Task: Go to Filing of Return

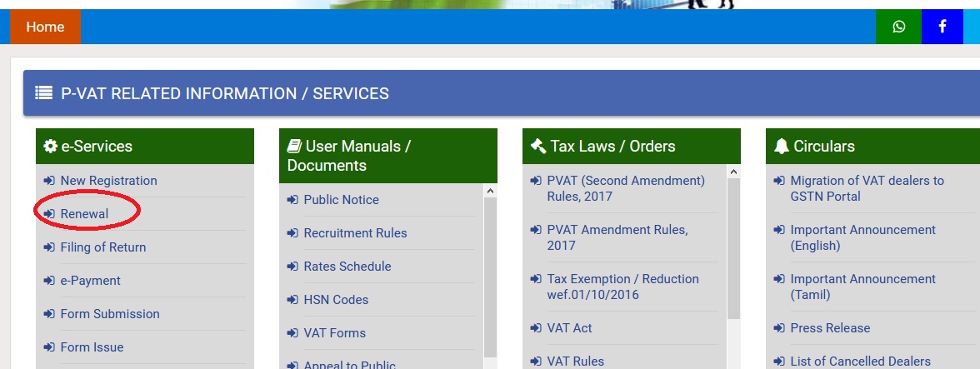Action: click(x=102, y=247)
